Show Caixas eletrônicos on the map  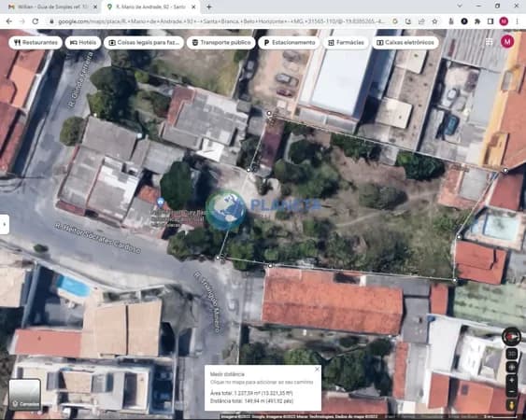[405, 43]
